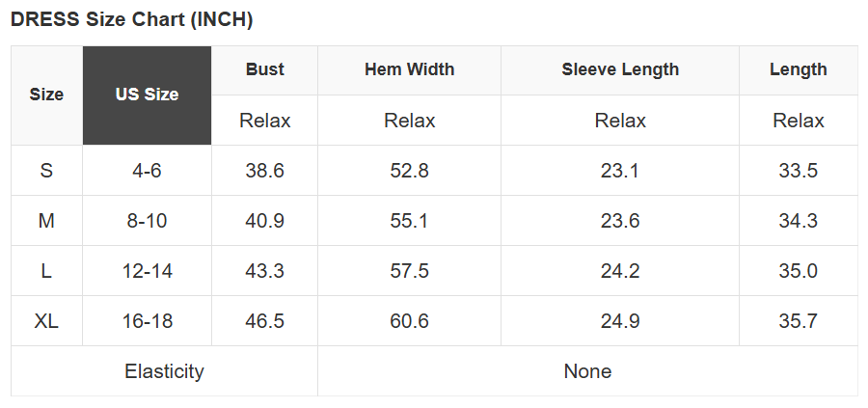The image size is (868, 408).
Task: Click the DRESS Size Chart title
Action: [131, 19]
